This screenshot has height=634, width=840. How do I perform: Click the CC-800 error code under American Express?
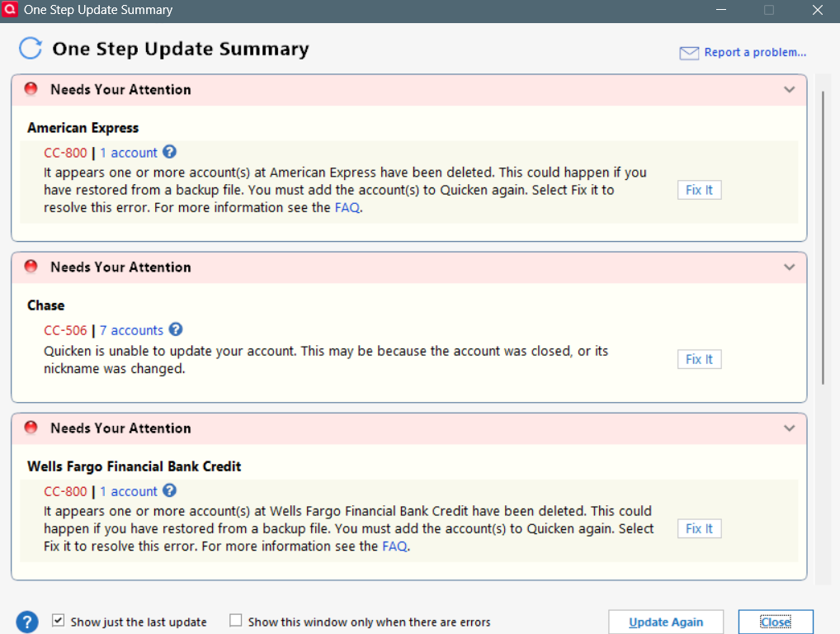[65, 153]
